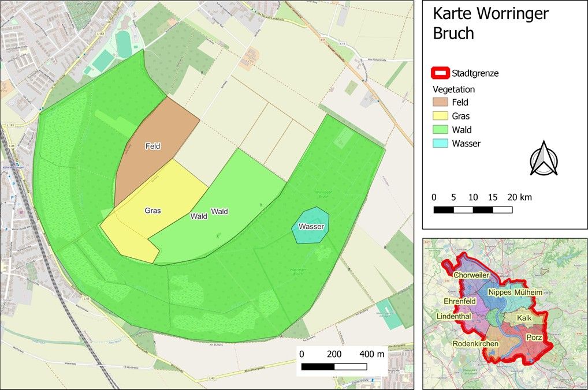588x390 pixels.
Task: Click the north arrow compass symbol
Action: pyautogui.click(x=545, y=160)
